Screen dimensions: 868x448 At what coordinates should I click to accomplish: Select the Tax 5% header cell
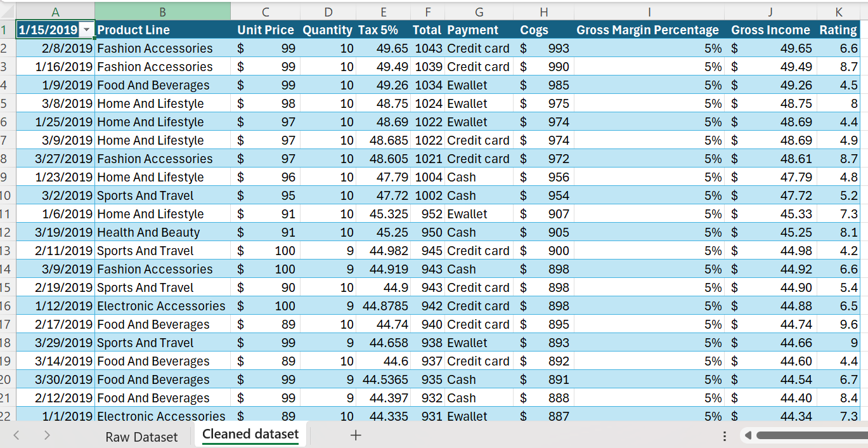tap(383, 30)
